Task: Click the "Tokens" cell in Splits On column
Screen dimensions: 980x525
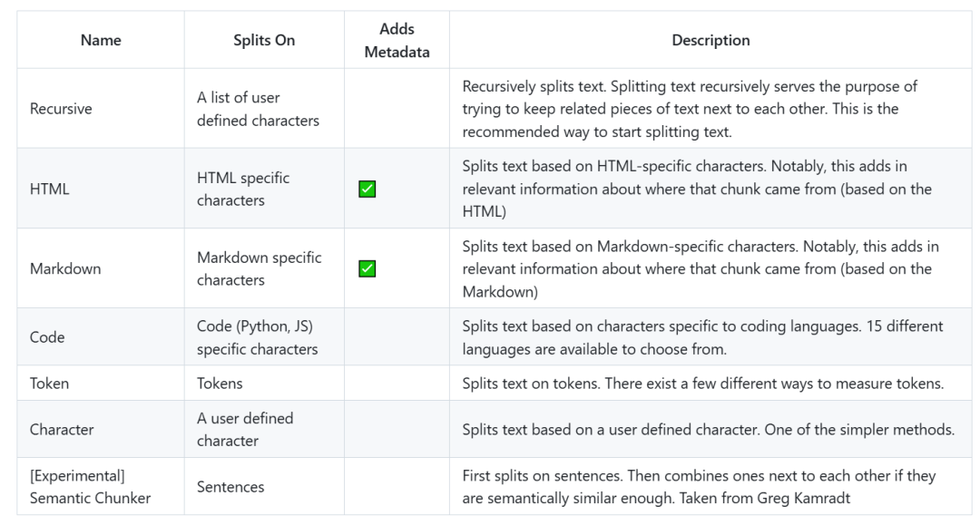Action: [220, 384]
